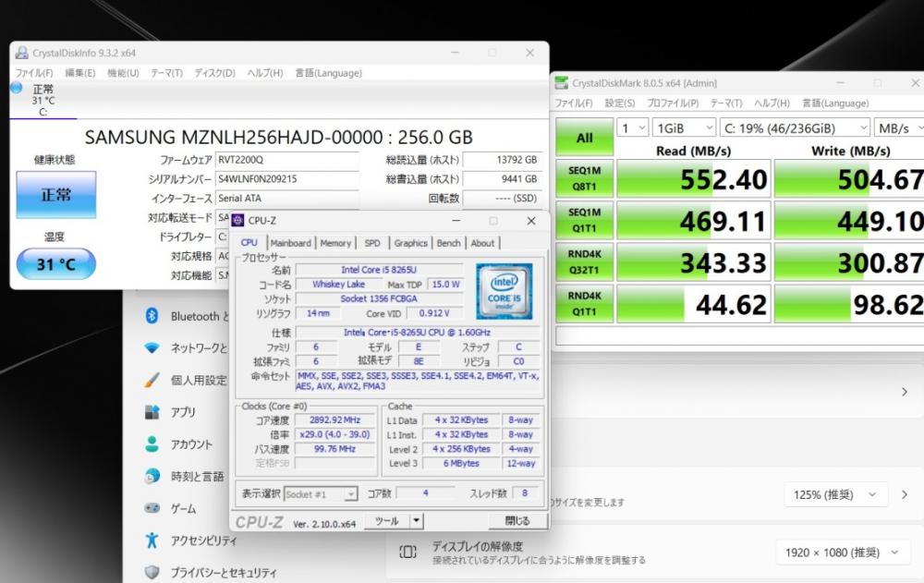Run the SEQ1M Q1T1 benchmark button

point(585,220)
